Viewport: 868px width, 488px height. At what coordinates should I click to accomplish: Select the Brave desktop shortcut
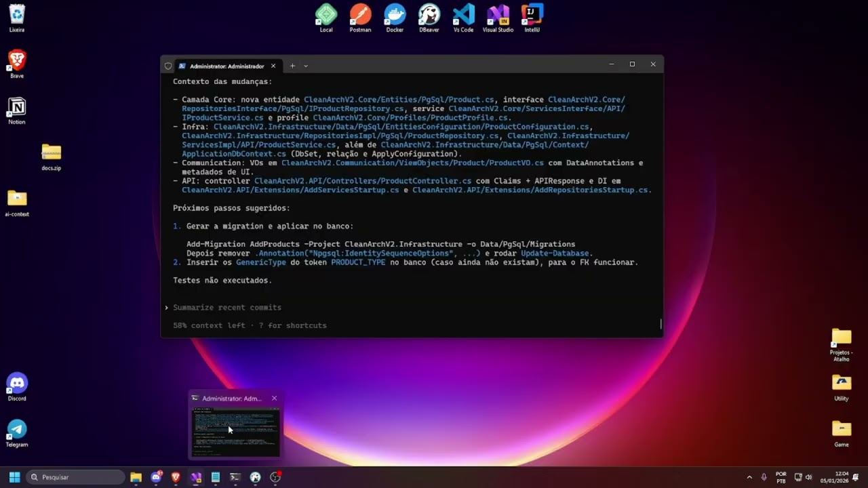click(x=17, y=64)
